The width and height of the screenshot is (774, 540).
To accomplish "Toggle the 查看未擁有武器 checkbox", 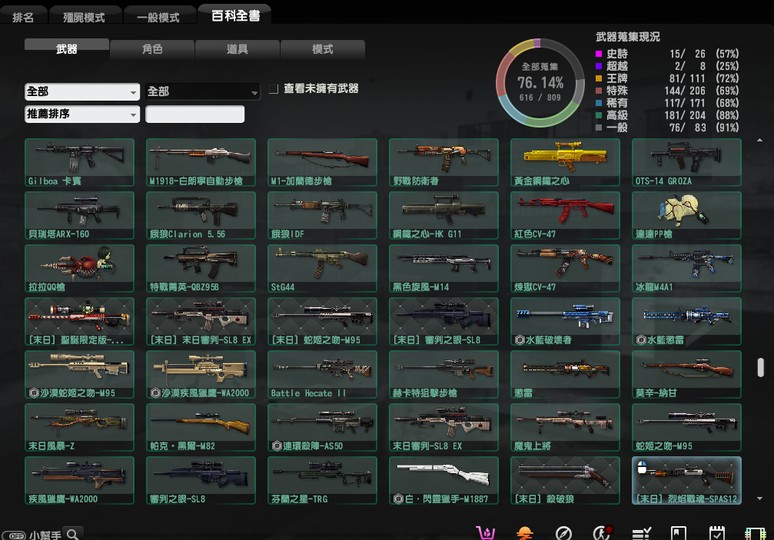I will 273,89.
